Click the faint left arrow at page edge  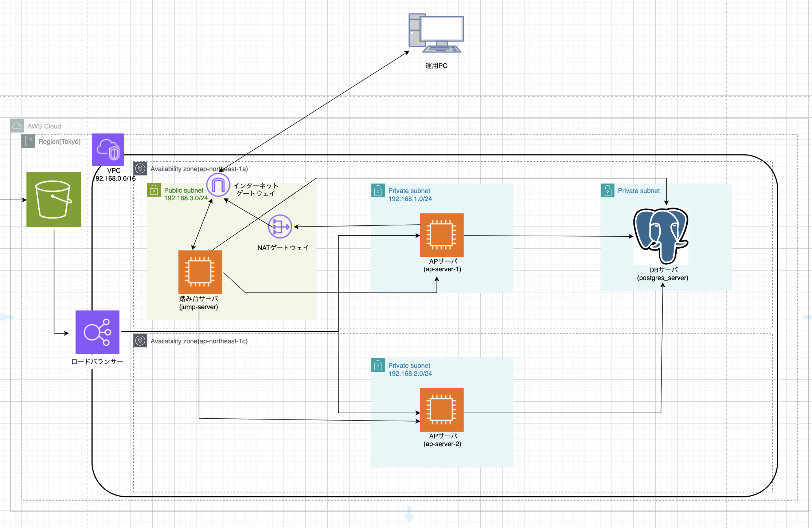pos(6,317)
